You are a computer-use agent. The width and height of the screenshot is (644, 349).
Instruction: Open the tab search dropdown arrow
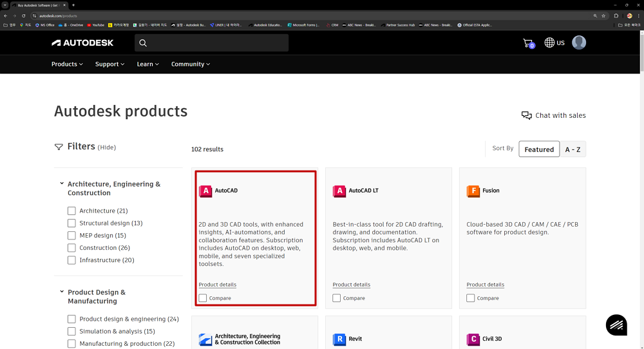(x=5, y=5)
